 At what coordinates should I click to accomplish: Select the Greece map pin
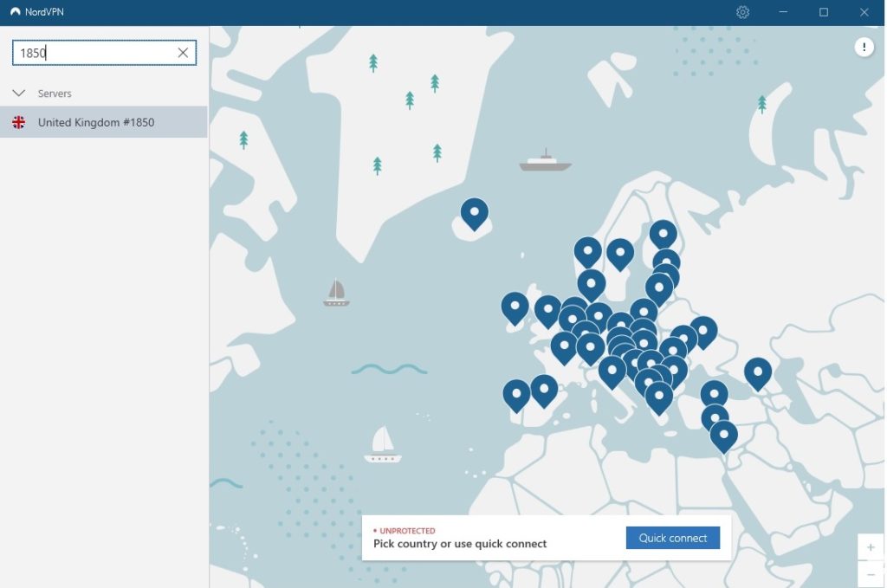pyautogui.click(x=659, y=397)
